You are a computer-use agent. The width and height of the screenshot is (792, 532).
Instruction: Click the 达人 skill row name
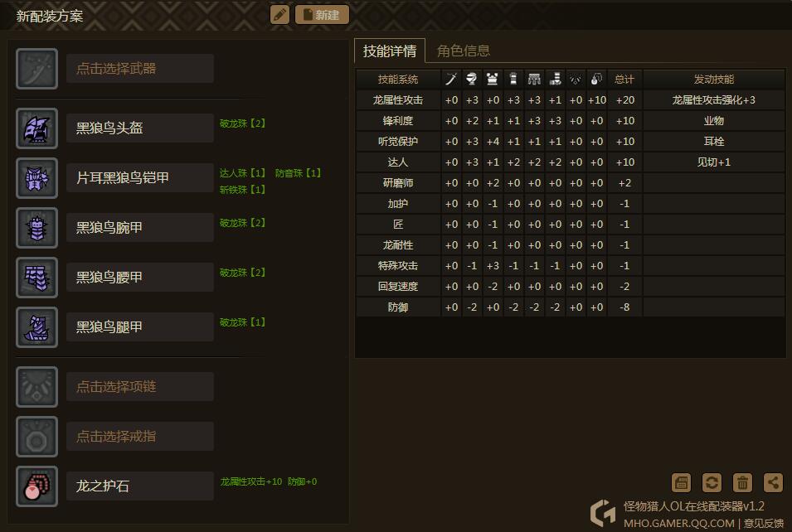tap(398, 162)
